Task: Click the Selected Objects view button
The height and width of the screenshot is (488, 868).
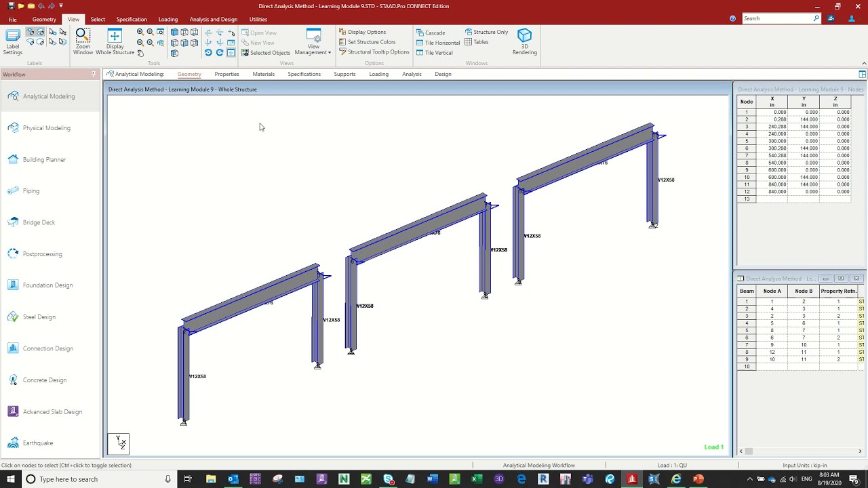Action: click(266, 53)
